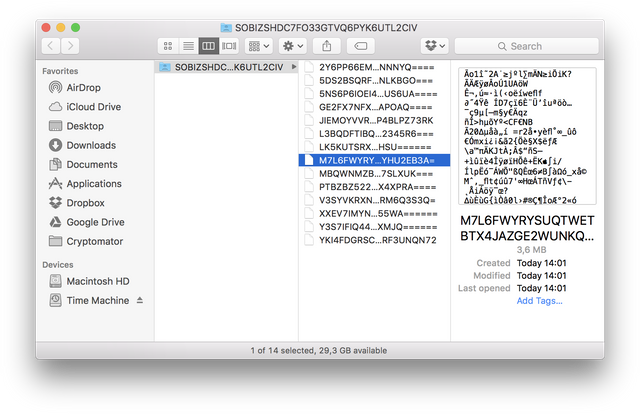Expand arrow next to SOBIZSHDC…K6UTL2CIV folder
The height and width of the screenshot is (414, 640).
(x=293, y=67)
